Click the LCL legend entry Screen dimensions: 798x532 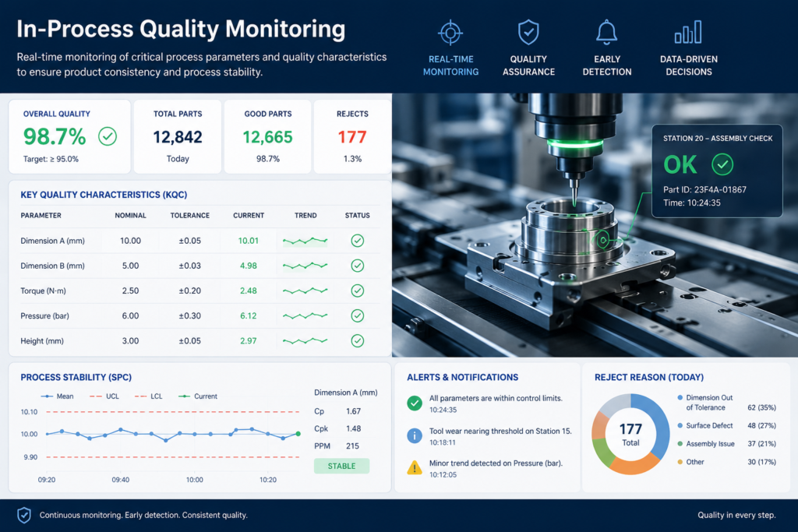pos(149,396)
